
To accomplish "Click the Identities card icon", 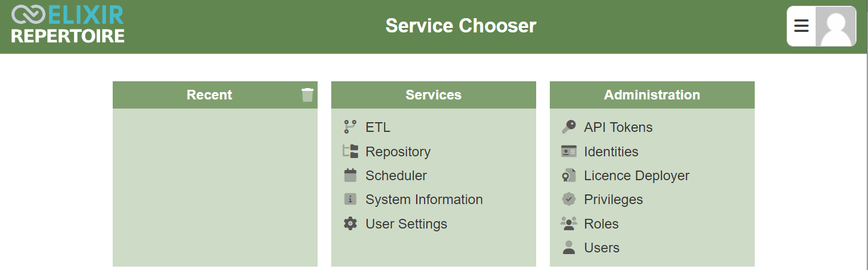I will (x=569, y=152).
